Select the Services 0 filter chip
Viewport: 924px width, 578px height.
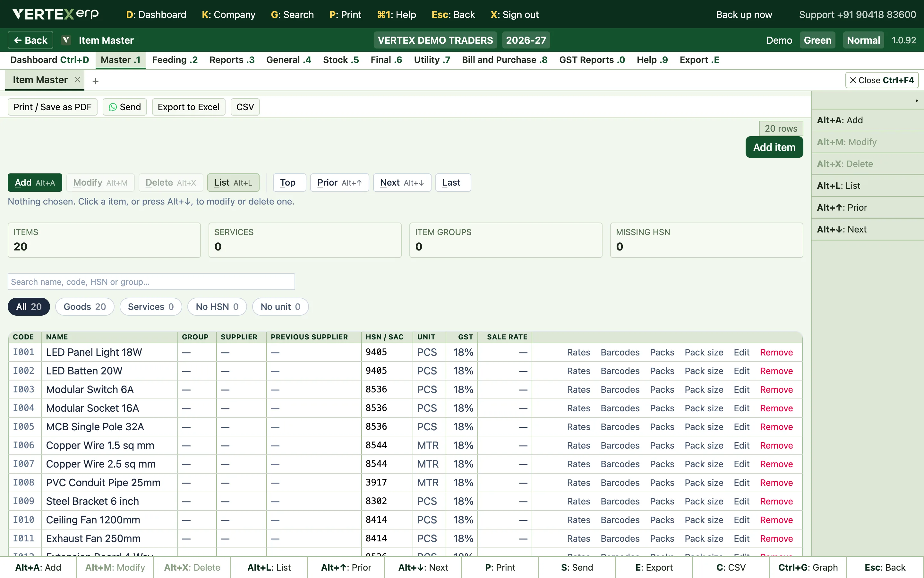[x=150, y=307]
